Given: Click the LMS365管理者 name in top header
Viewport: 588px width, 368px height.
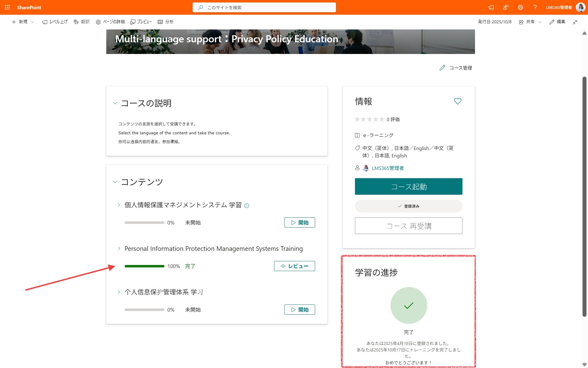Looking at the screenshot, I should tap(559, 7).
